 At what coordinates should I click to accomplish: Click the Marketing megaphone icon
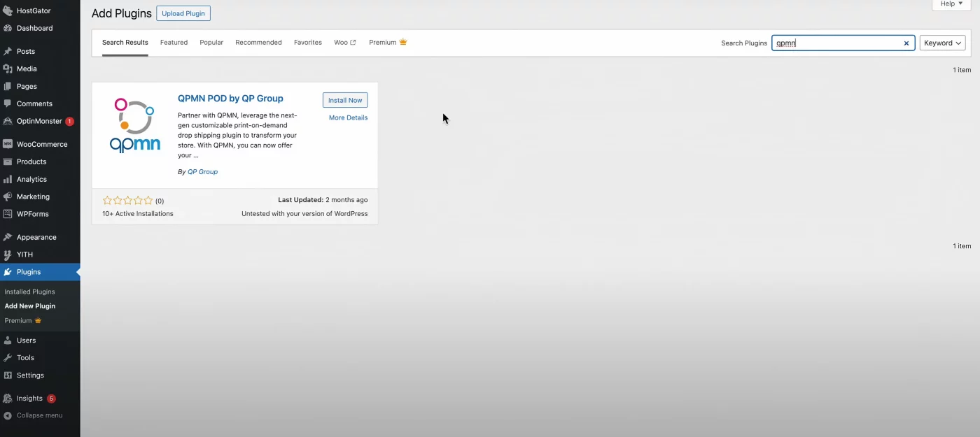[8, 196]
